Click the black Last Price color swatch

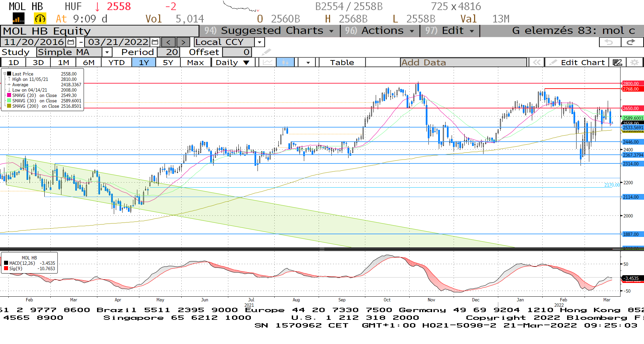9,74
